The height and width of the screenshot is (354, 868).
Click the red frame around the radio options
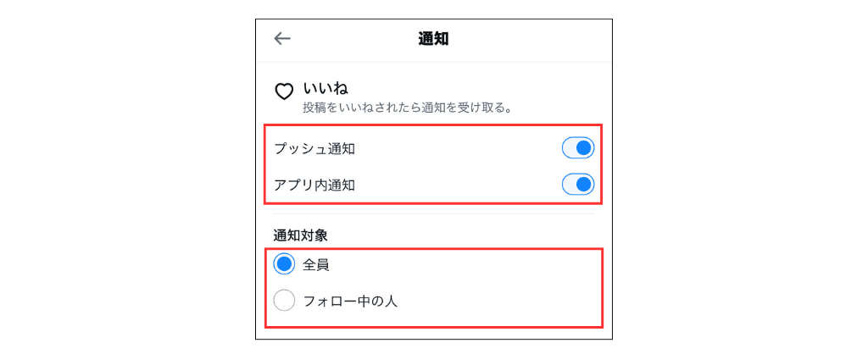tap(432, 249)
